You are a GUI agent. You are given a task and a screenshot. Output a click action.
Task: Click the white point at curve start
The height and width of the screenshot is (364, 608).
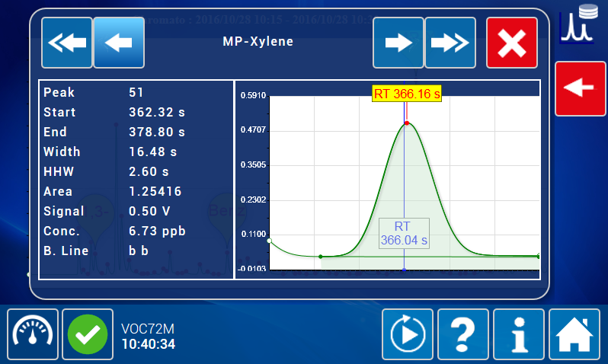coord(270,241)
